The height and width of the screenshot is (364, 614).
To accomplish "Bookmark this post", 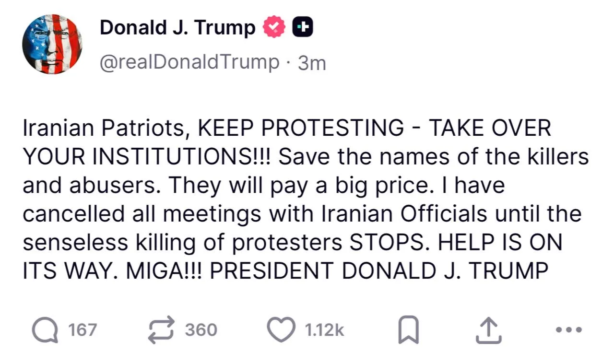I will 409,331.
